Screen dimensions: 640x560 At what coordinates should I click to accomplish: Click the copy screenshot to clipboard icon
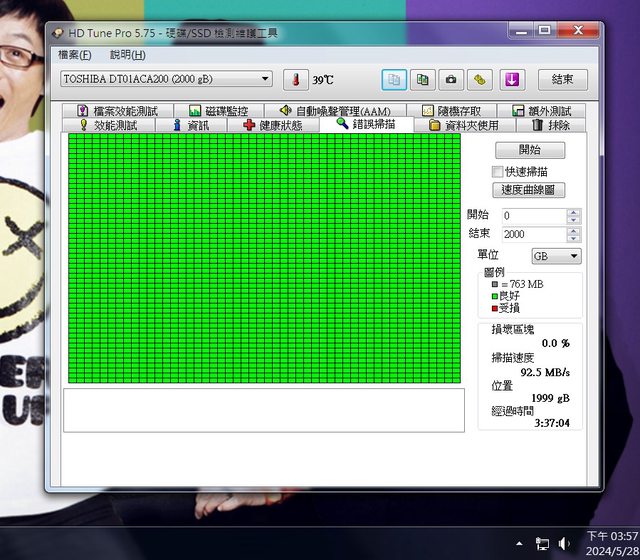pos(422,79)
